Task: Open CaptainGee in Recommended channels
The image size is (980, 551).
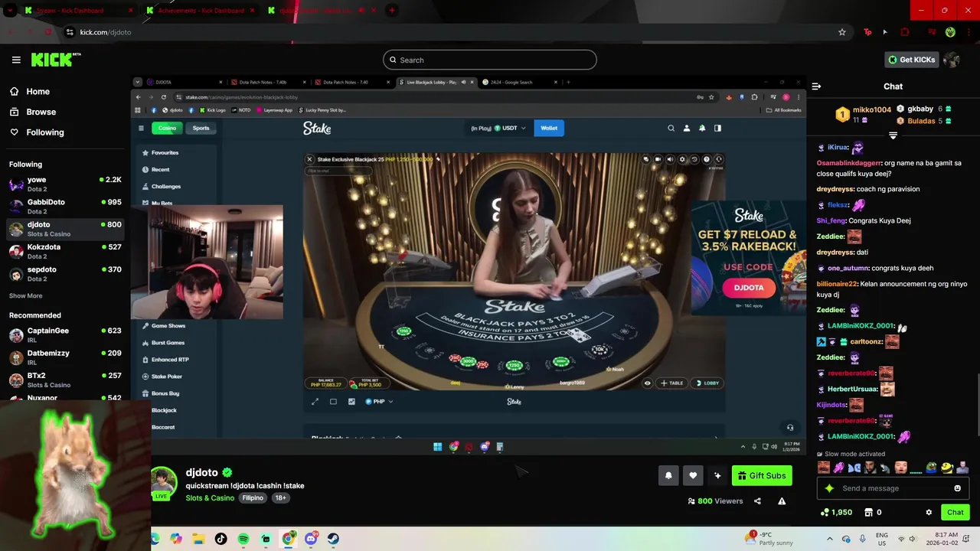Action: click(65, 334)
